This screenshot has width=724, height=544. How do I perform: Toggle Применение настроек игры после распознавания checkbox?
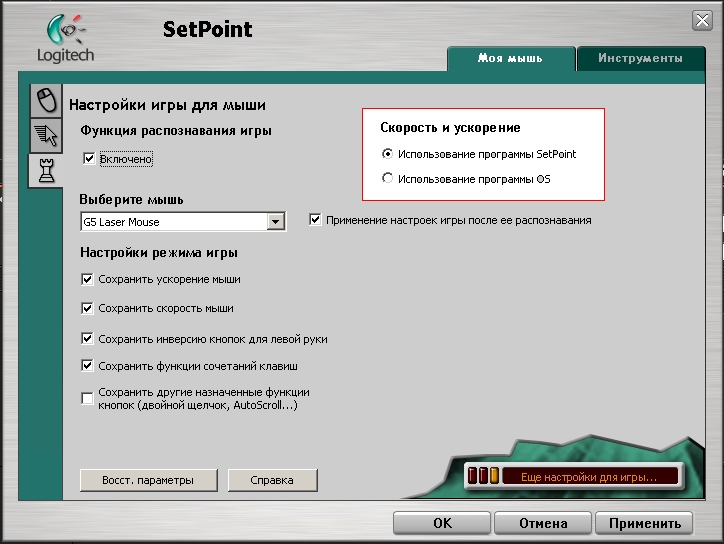(x=315, y=220)
